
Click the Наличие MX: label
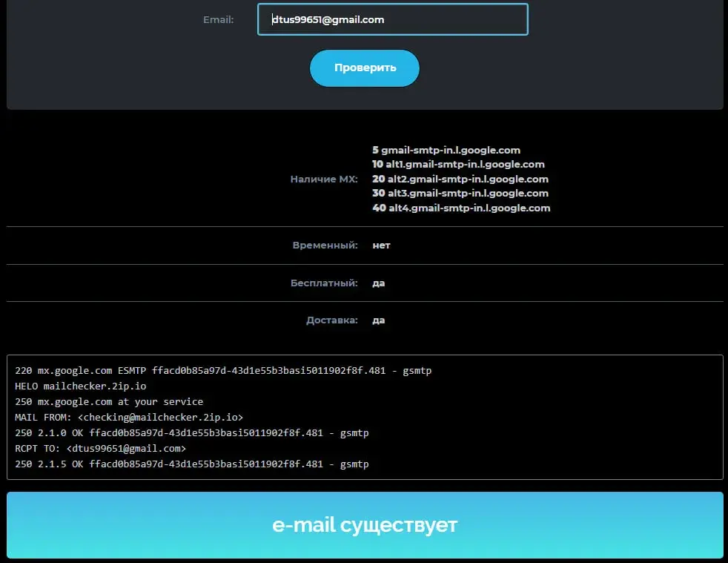[x=324, y=179]
